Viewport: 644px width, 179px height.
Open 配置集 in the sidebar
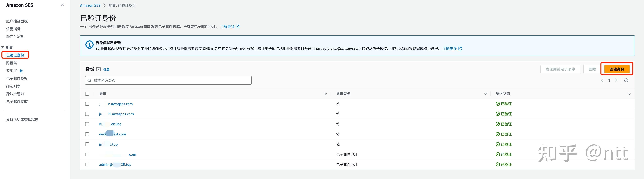click(11, 63)
